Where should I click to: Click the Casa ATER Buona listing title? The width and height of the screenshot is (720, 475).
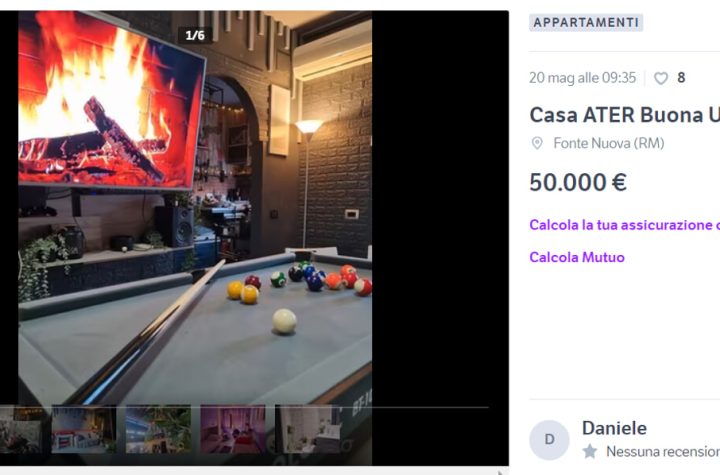(x=624, y=115)
